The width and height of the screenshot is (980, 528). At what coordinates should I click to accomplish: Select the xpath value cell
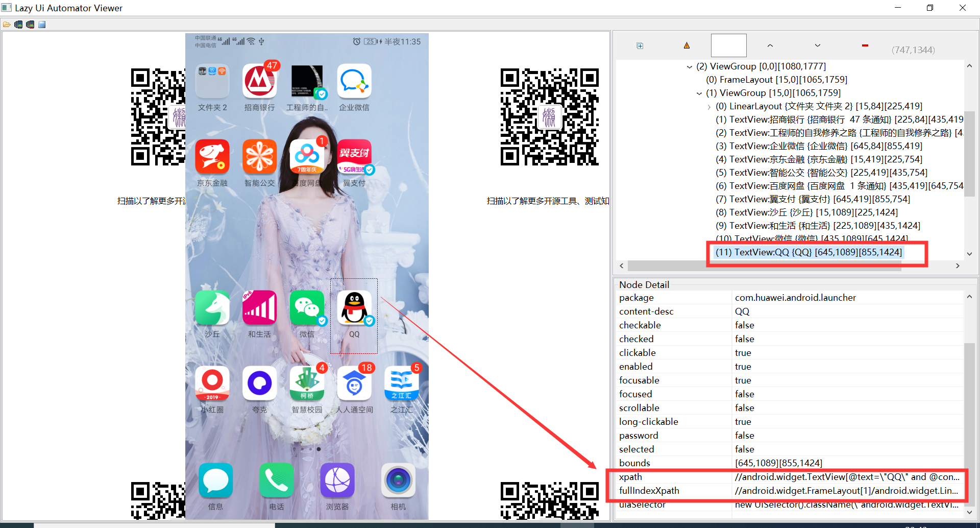(847, 477)
